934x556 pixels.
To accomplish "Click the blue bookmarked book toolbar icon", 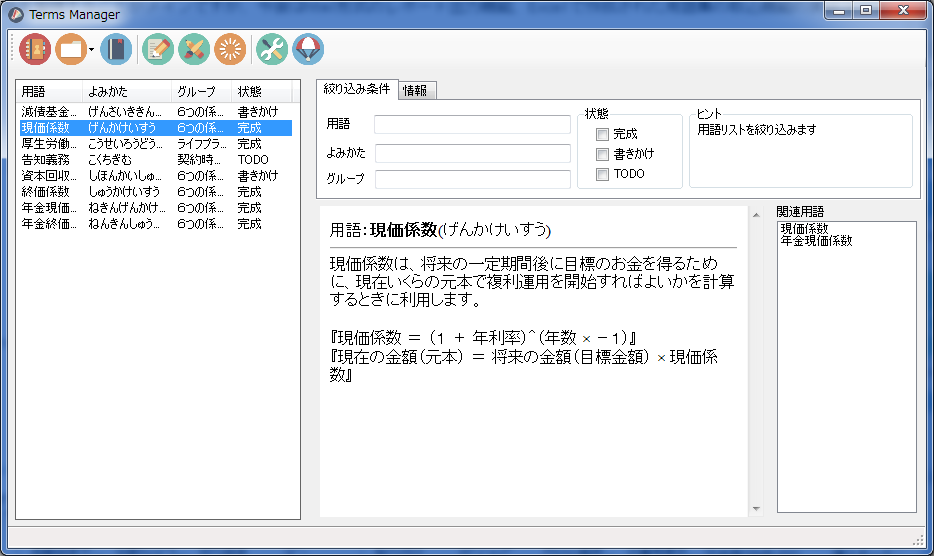I will tap(116, 49).
